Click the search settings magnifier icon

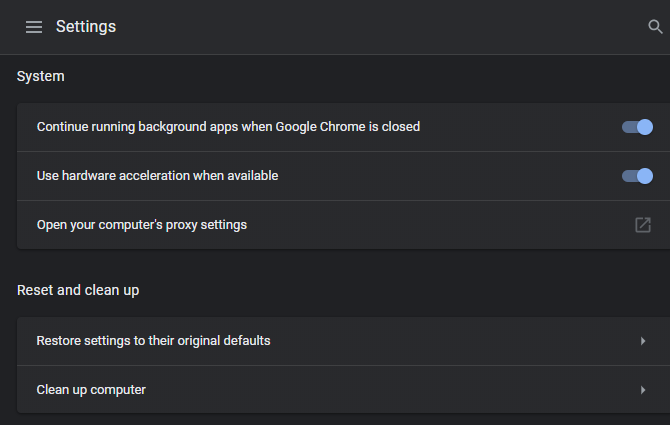[x=655, y=27]
